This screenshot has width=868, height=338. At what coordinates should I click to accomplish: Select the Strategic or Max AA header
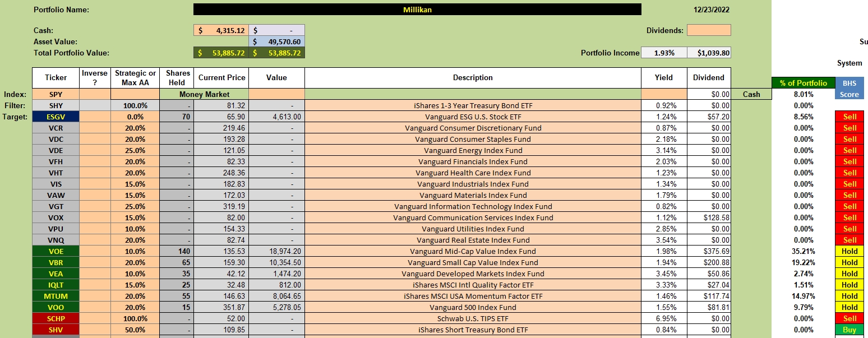pyautogui.click(x=135, y=78)
